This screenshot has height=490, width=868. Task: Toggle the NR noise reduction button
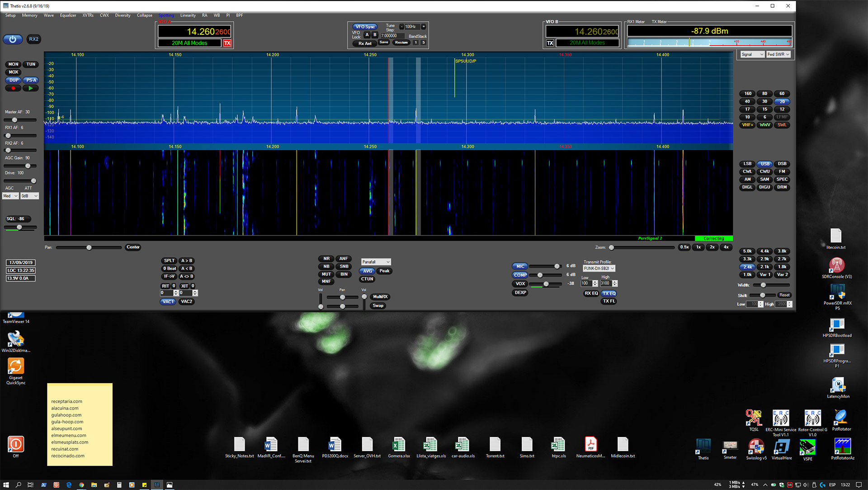pyautogui.click(x=326, y=259)
